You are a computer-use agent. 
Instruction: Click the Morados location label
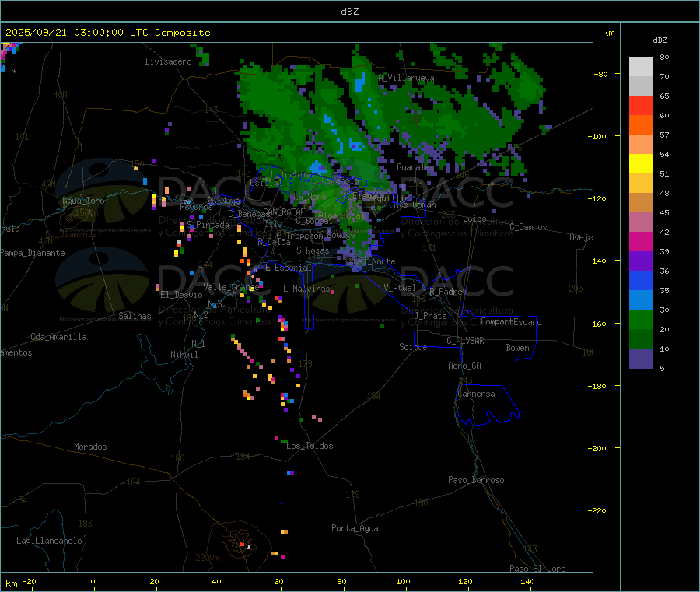[x=90, y=447]
